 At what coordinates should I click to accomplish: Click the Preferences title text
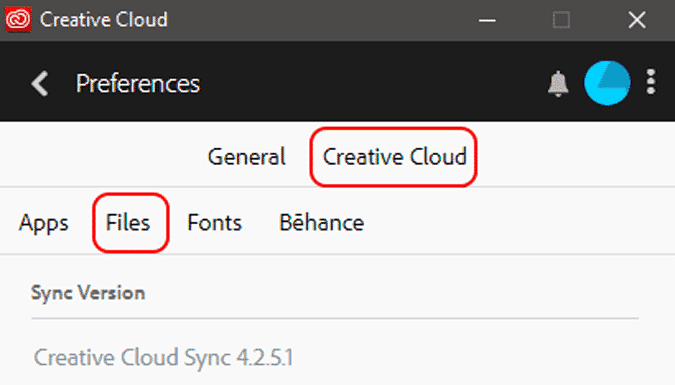tap(138, 84)
